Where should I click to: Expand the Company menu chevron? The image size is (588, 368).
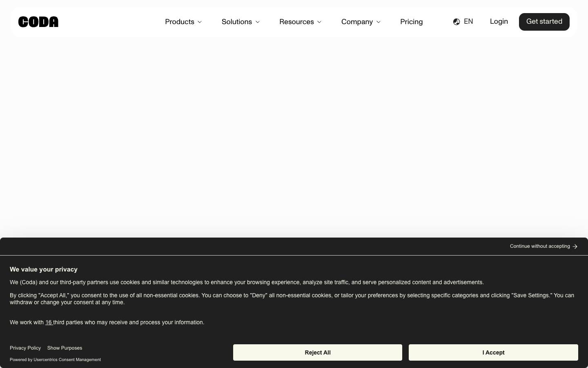pyautogui.click(x=379, y=22)
